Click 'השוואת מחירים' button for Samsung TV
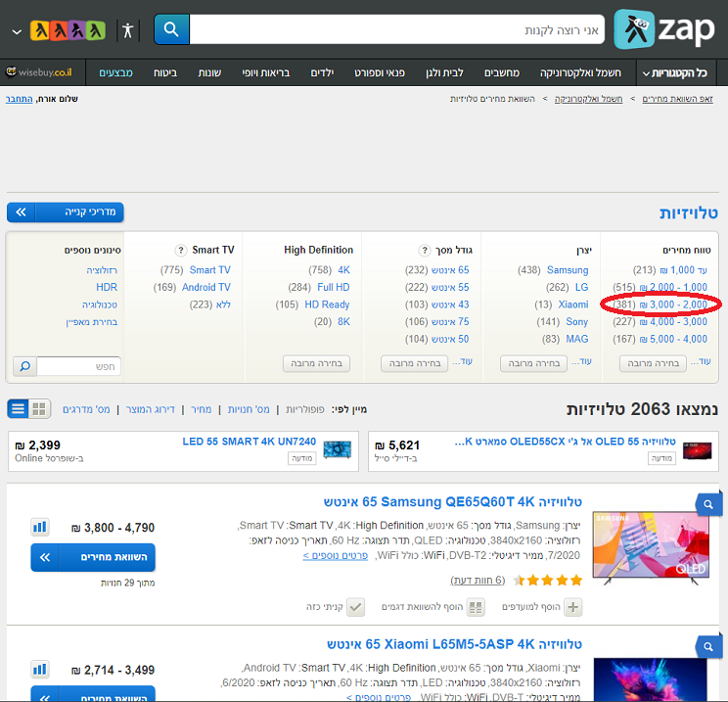Image resolution: width=728 pixels, height=702 pixels. click(x=93, y=557)
